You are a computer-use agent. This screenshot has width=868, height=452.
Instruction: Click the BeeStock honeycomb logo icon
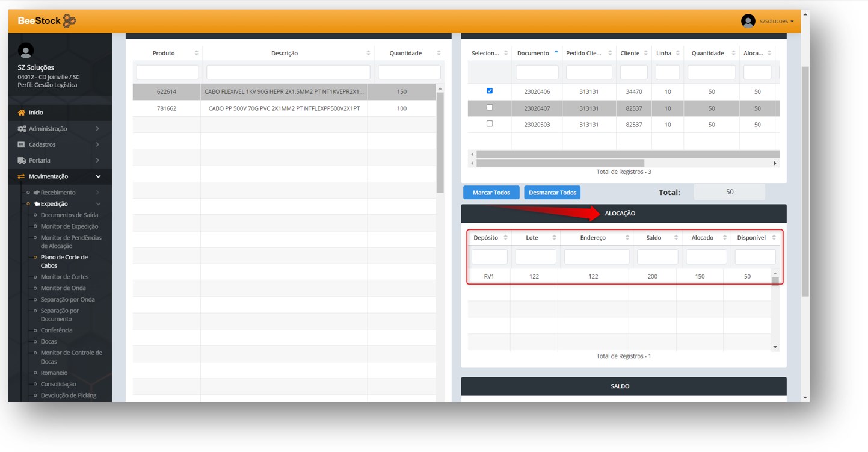click(x=69, y=21)
